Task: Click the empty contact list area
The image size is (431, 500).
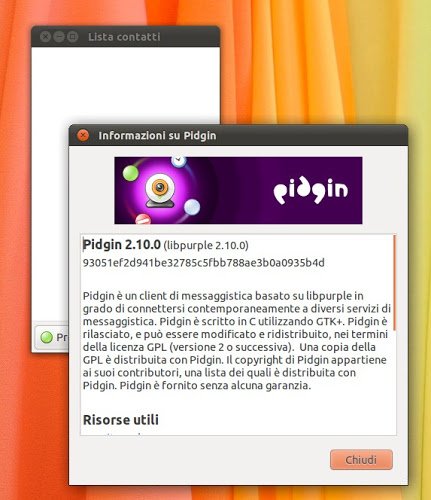Action: [125, 83]
